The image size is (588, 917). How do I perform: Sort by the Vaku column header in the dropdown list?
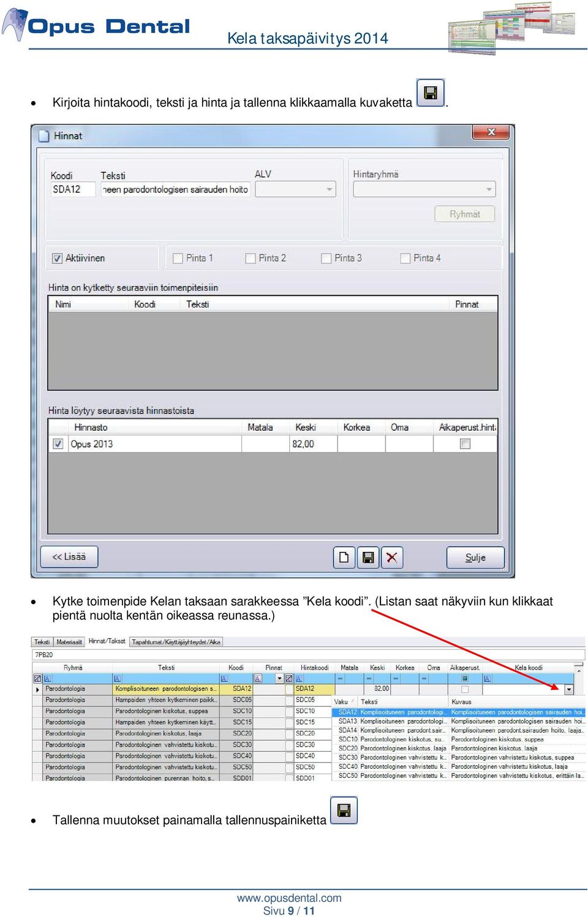(345, 702)
